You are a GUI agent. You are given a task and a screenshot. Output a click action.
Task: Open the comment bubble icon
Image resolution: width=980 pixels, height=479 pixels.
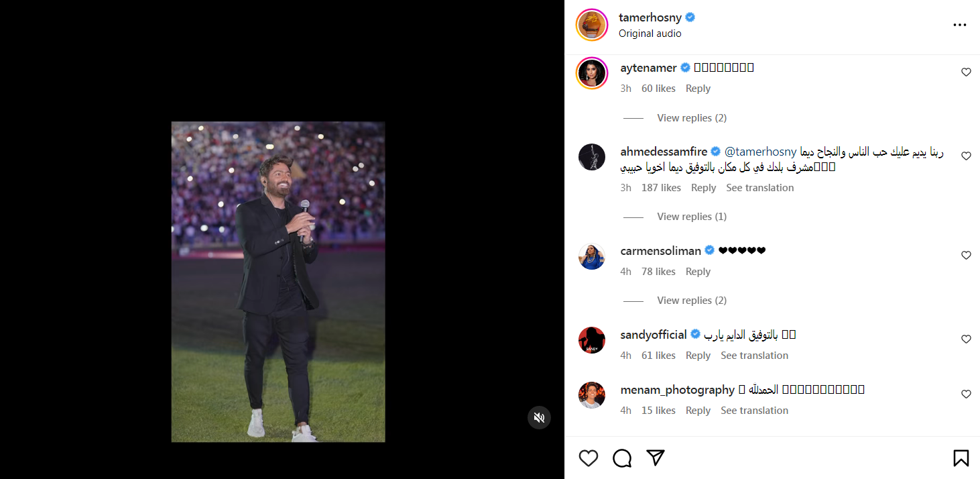pos(622,458)
